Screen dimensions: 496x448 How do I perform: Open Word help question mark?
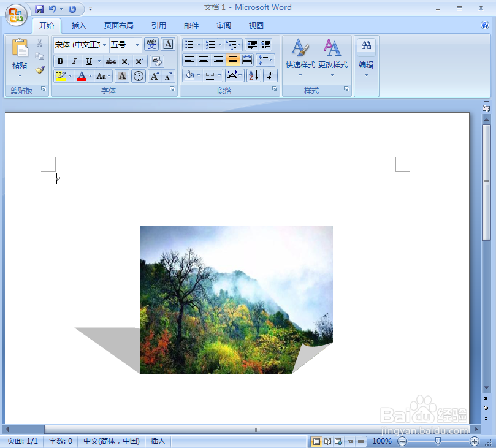point(485,25)
